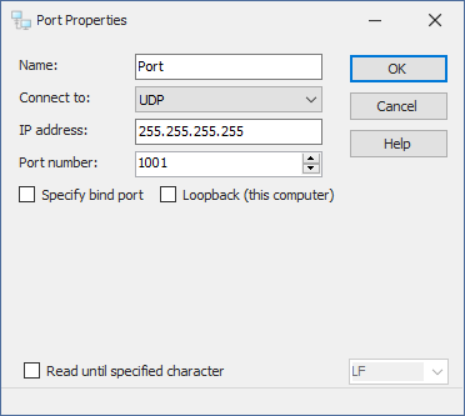The image size is (465, 416).
Task: Click inside the Port number field 1001
Action: point(219,164)
